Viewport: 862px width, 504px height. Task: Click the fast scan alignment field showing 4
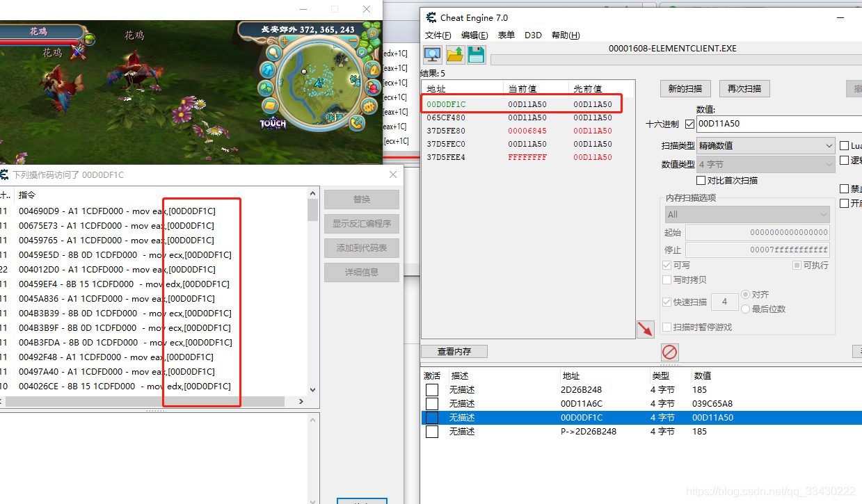click(724, 302)
